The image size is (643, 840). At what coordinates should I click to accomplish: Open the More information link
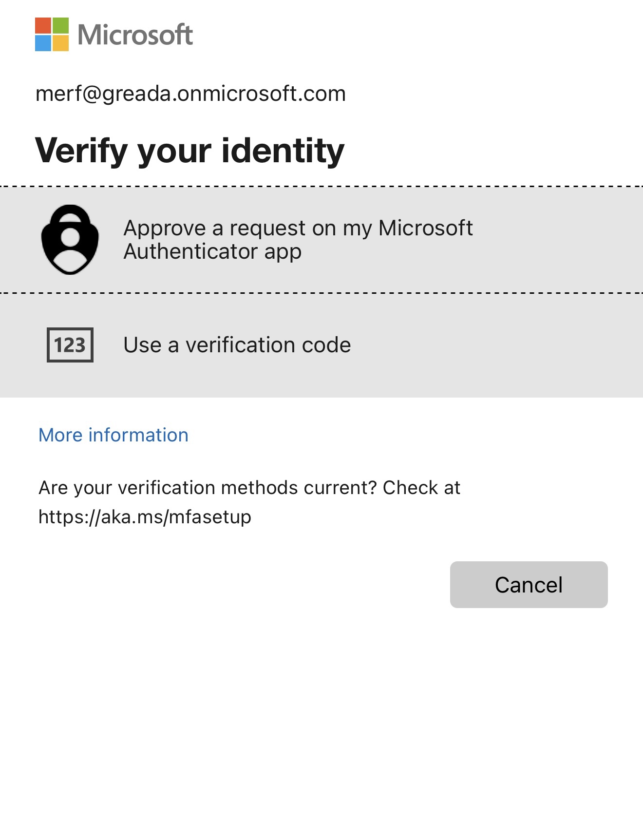click(113, 435)
